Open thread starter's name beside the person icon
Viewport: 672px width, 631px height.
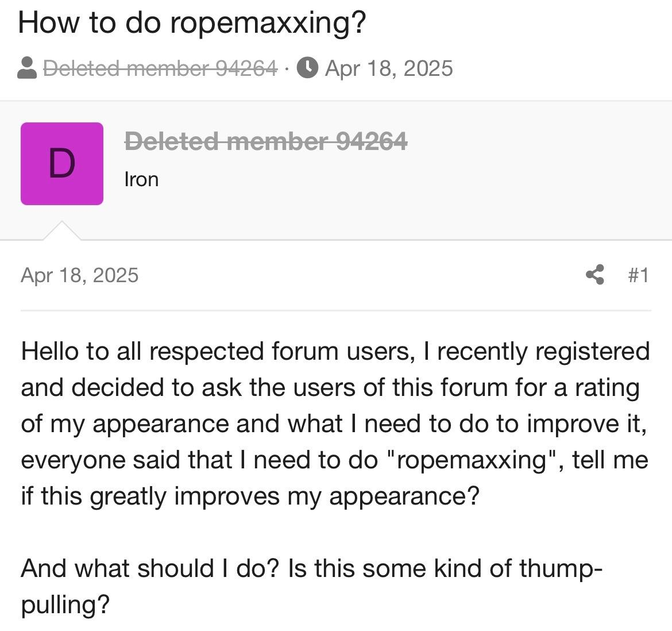[x=160, y=68]
